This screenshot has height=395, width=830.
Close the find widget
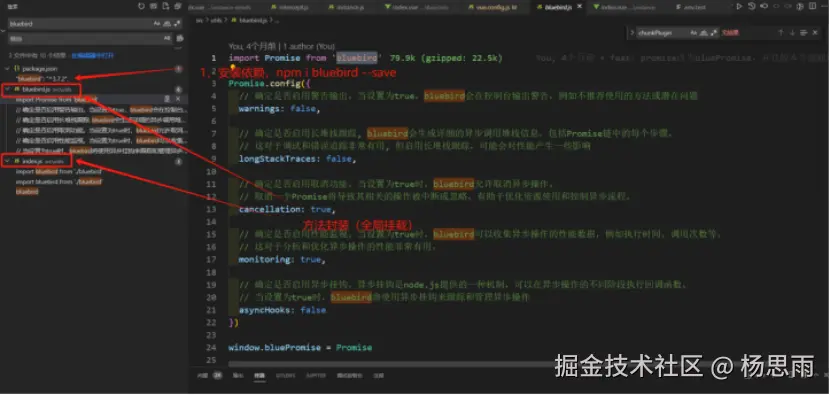tap(816, 33)
